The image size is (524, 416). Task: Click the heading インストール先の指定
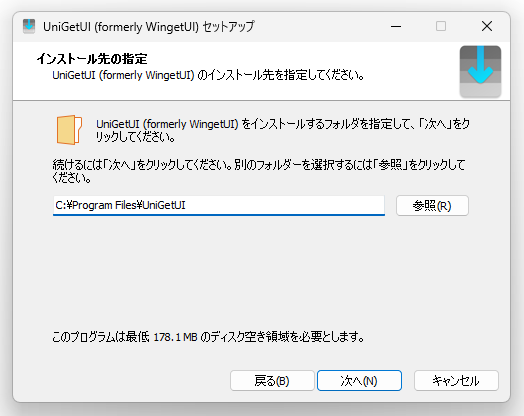pos(92,59)
